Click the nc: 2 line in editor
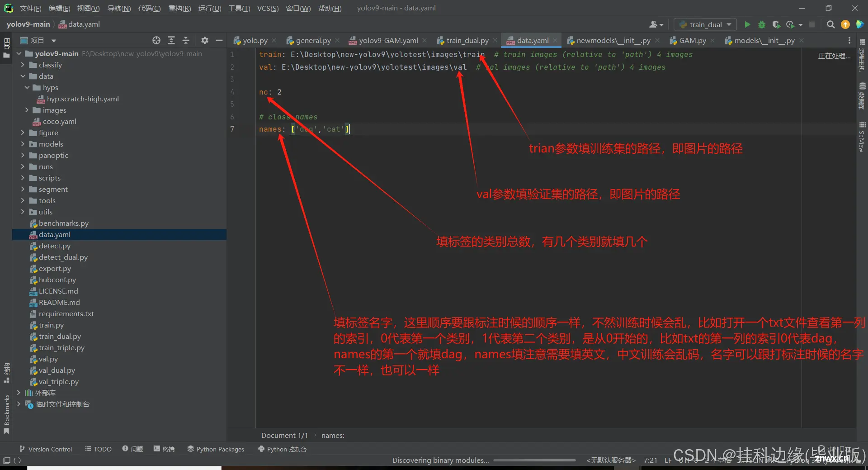The height and width of the screenshot is (470, 868). tap(270, 92)
